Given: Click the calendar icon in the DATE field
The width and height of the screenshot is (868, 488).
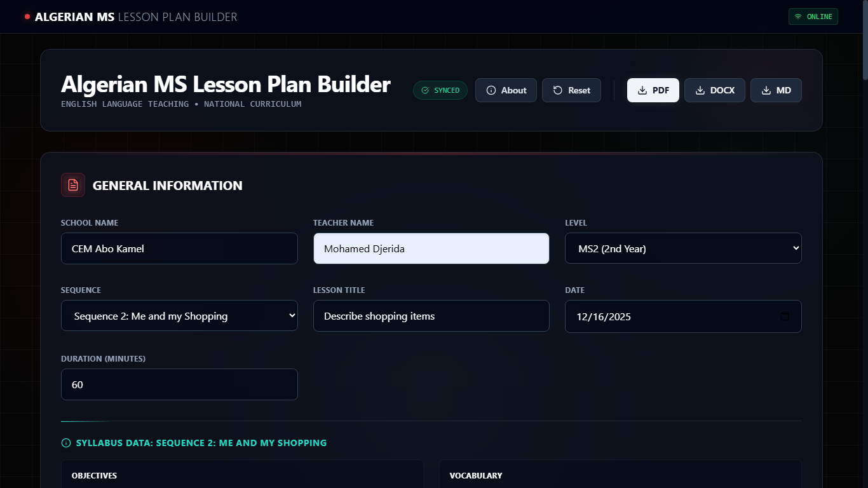Looking at the screenshot, I should point(785,316).
